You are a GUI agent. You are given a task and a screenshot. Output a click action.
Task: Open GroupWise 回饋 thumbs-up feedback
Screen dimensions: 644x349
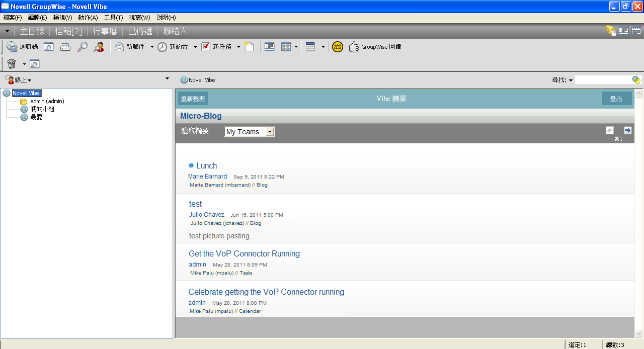coord(375,47)
